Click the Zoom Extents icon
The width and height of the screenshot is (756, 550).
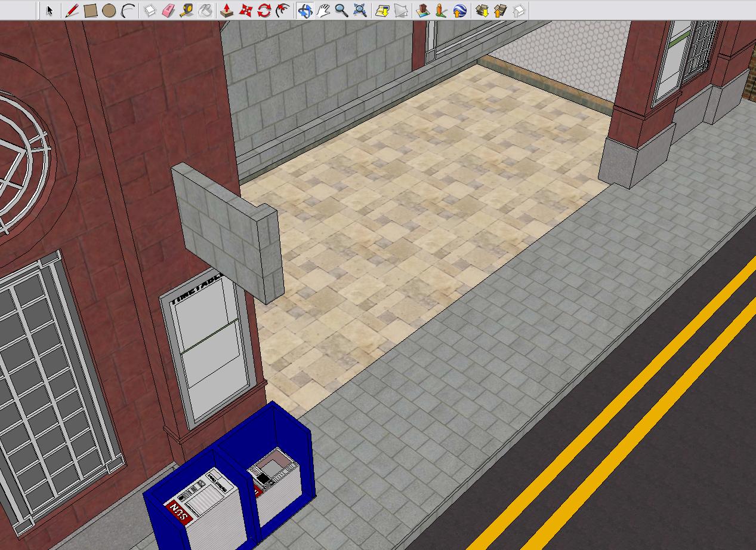(x=360, y=11)
